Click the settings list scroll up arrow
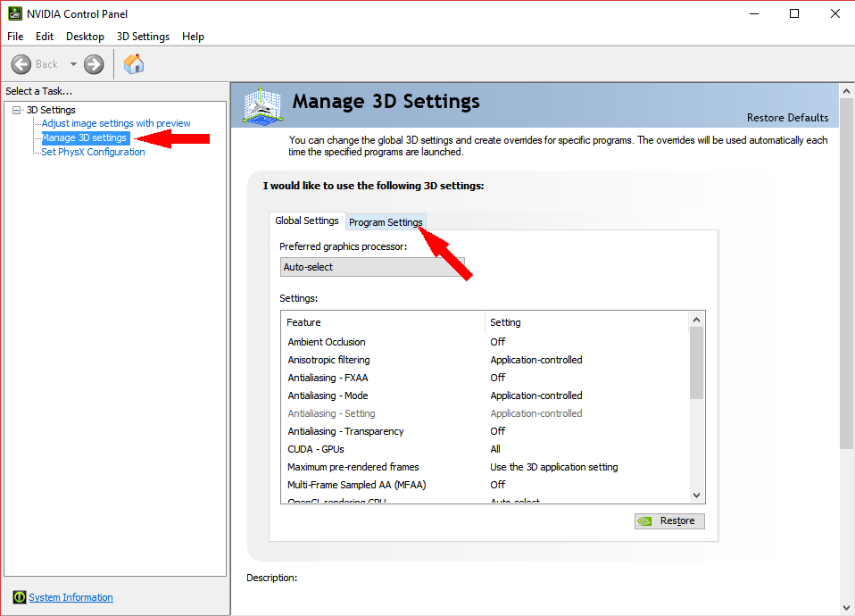Screen dimensions: 855x616 click(696, 320)
